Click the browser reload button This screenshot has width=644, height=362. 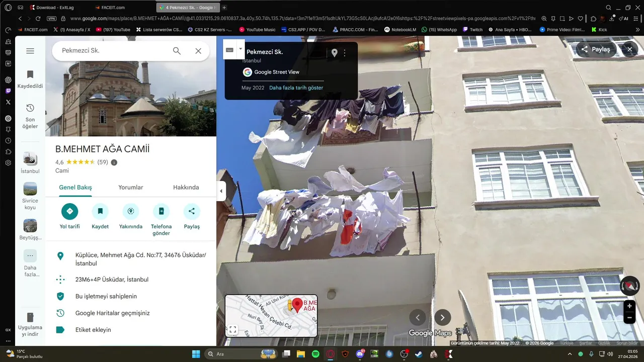(x=38, y=19)
